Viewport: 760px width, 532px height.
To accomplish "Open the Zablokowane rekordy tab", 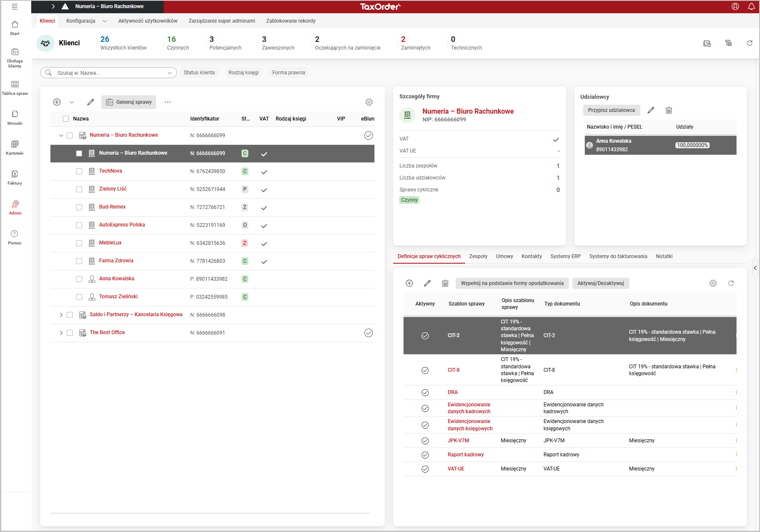I will tap(291, 21).
